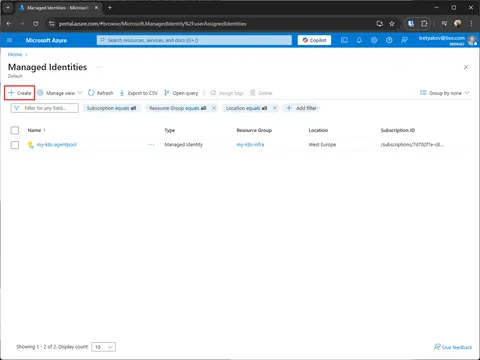Sort by Resource Group column header
This screenshot has height=360, width=480.
[x=254, y=130]
